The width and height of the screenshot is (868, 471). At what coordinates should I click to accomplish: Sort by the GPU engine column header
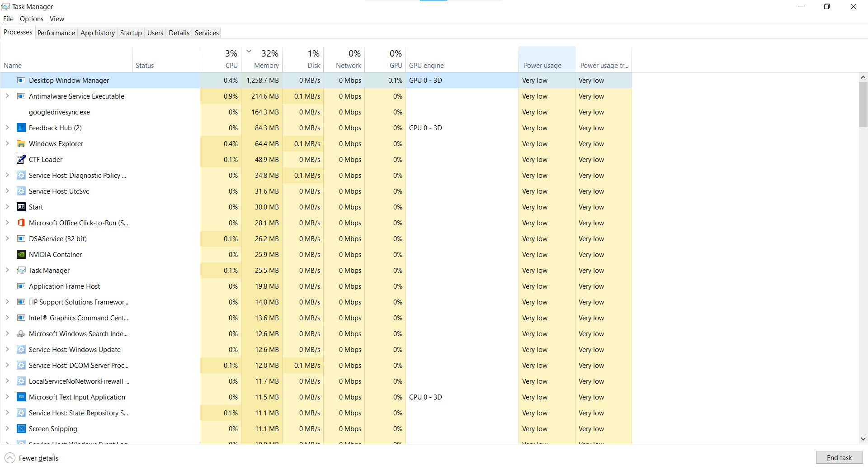pos(462,59)
